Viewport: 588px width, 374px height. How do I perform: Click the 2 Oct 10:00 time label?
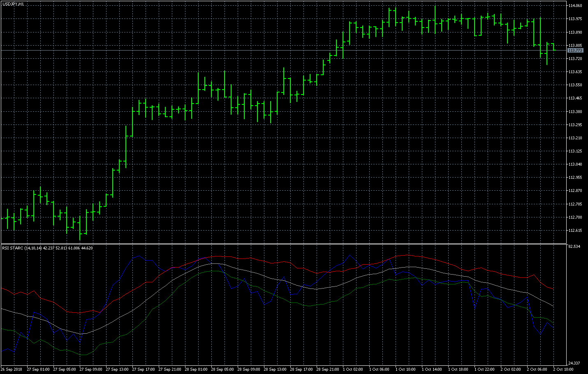coord(563,369)
